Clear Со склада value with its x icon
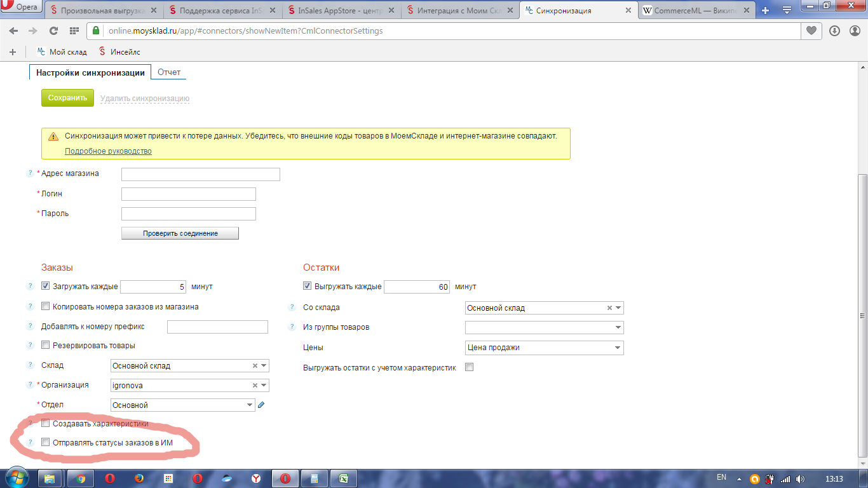The width and height of the screenshot is (868, 488). tap(609, 308)
